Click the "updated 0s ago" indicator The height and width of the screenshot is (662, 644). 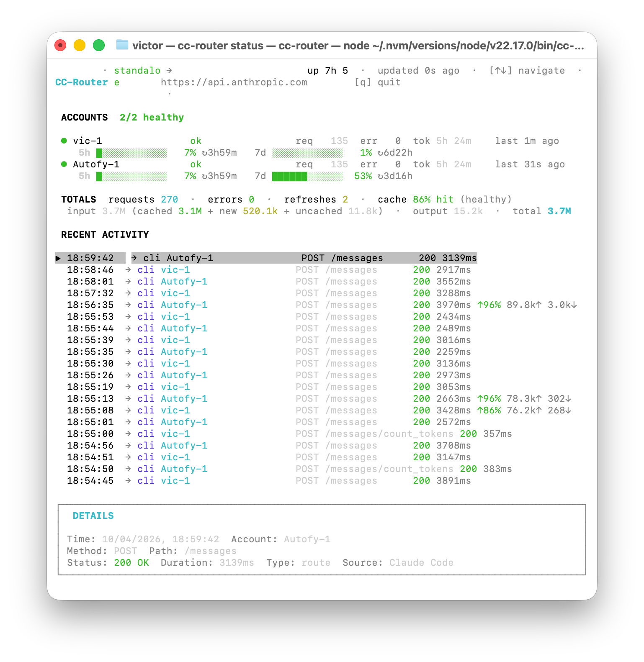pos(418,71)
